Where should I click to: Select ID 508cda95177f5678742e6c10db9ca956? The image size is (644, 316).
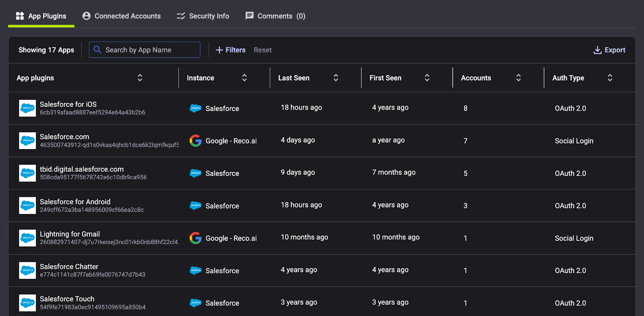pyautogui.click(x=93, y=177)
